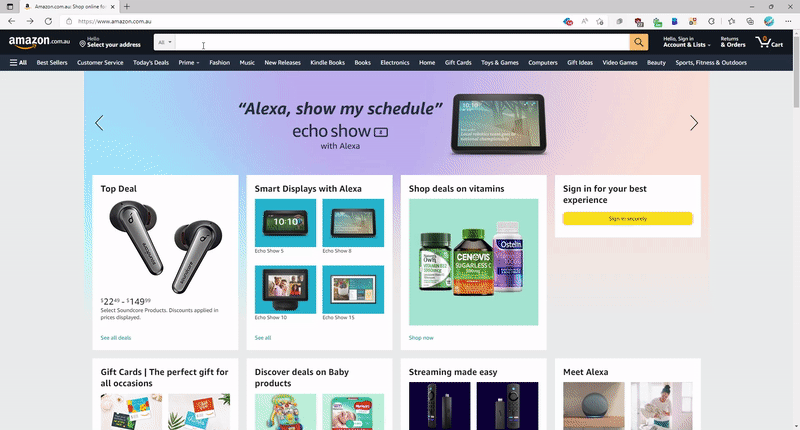Open the shopping Cart icon
Image resolution: width=800 pixels, height=430 pixels.
[769, 42]
